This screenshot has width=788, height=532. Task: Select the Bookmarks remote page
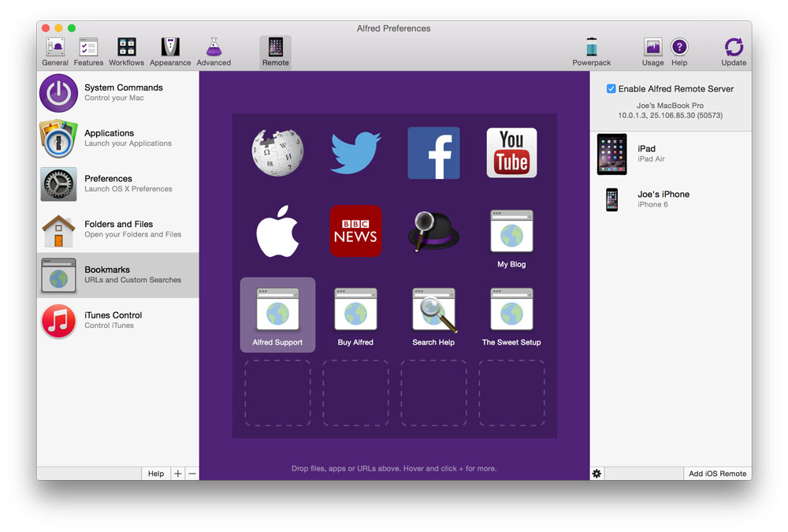[118, 274]
